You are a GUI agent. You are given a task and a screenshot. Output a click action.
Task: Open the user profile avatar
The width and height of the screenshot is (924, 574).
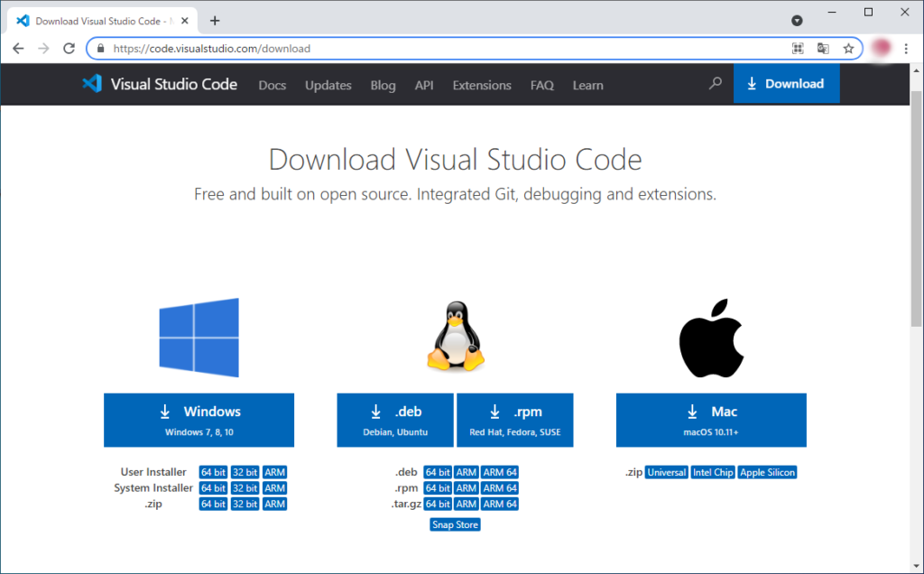[881, 49]
